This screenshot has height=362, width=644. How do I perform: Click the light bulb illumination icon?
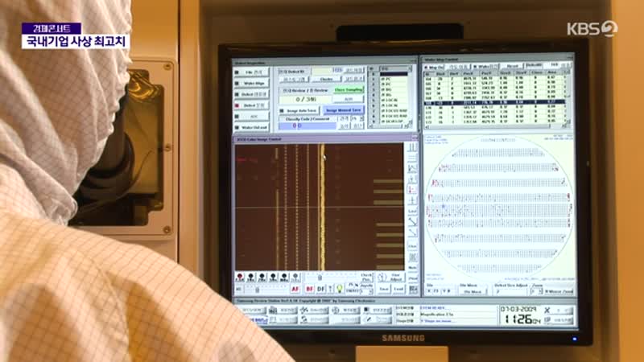pos(340,288)
